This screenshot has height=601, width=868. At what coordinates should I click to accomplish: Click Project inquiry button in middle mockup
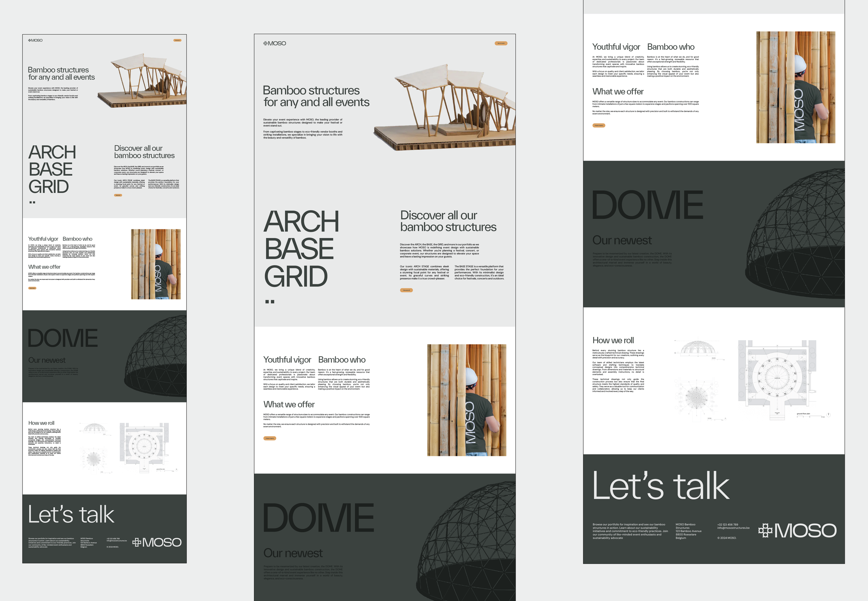pos(270,438)
